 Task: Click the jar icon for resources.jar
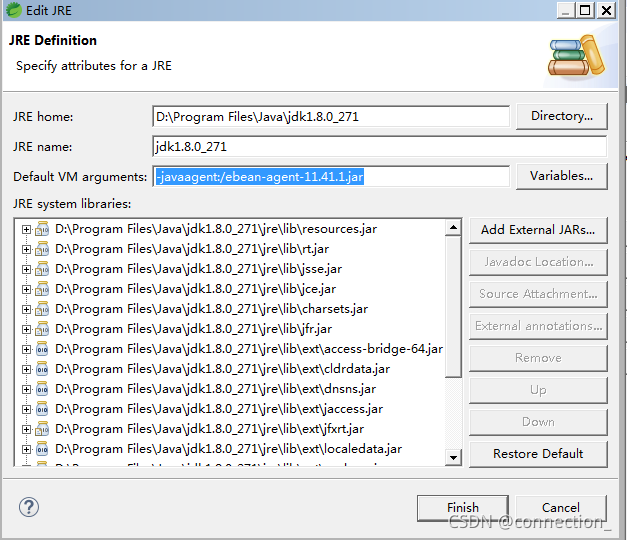tap(42, 229)
